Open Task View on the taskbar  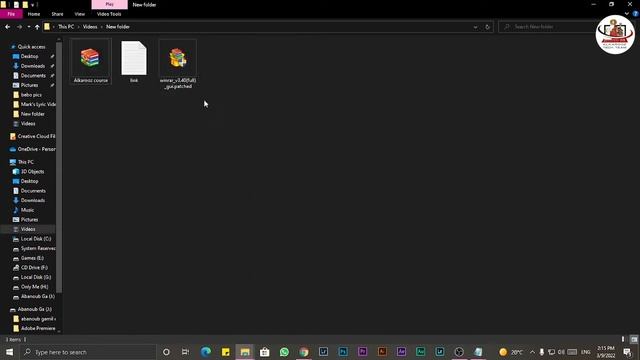185,352
